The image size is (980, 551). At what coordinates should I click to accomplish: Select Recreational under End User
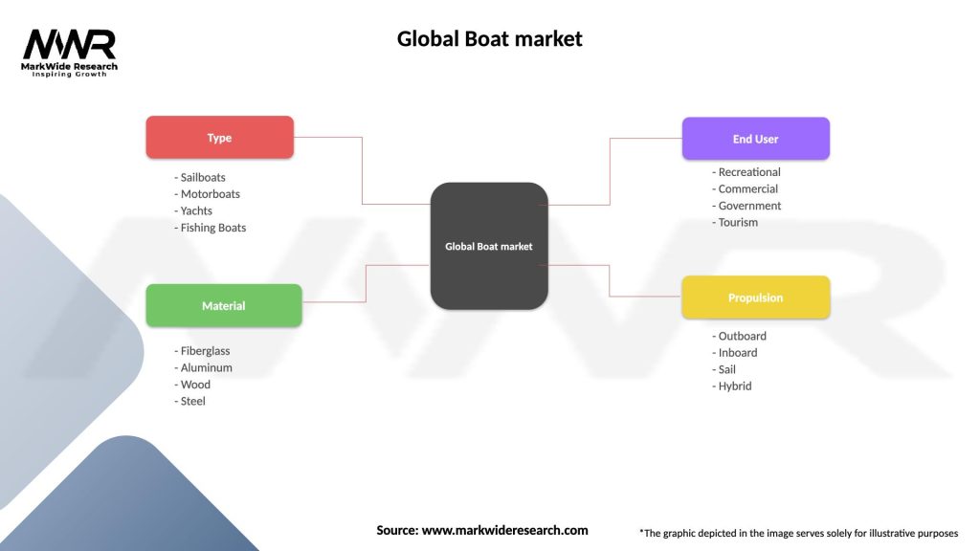coord(748,172)
